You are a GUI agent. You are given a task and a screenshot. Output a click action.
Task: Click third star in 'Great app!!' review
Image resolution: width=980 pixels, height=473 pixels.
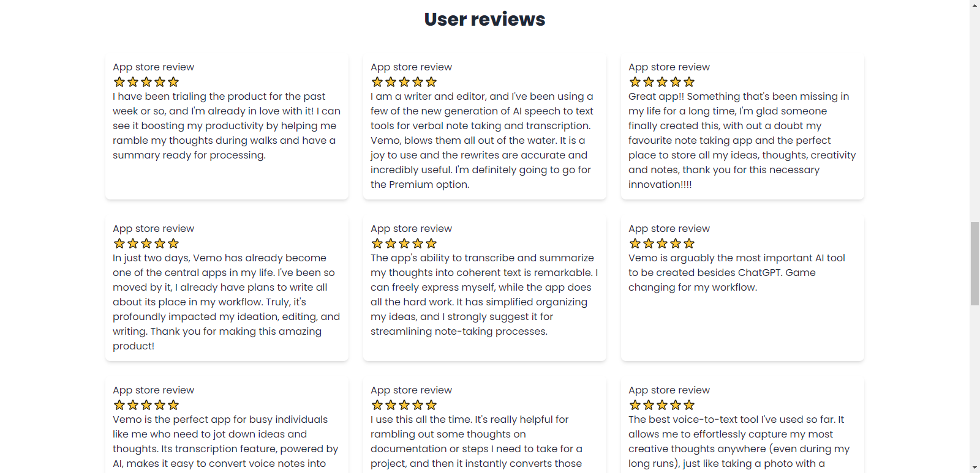tap(662, 82)
